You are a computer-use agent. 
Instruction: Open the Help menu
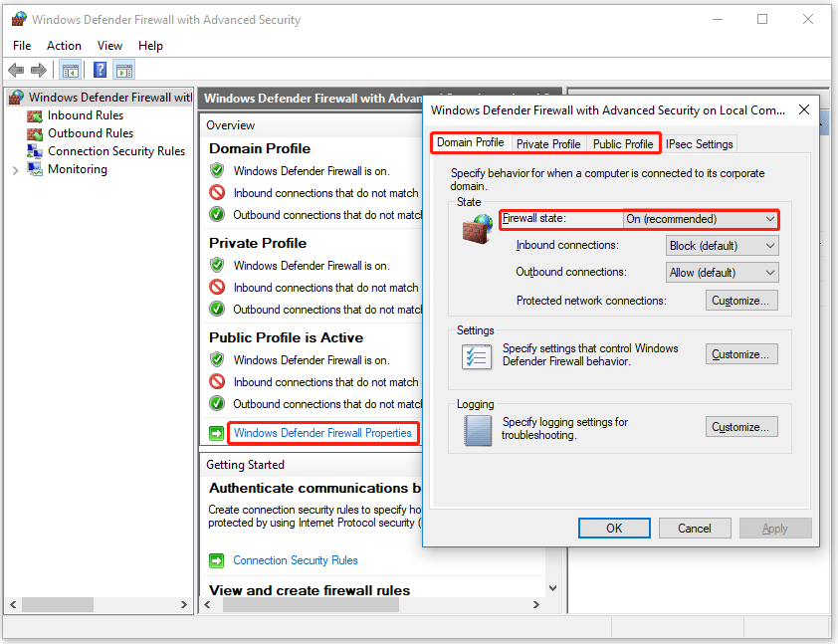[x=150, y=46]
